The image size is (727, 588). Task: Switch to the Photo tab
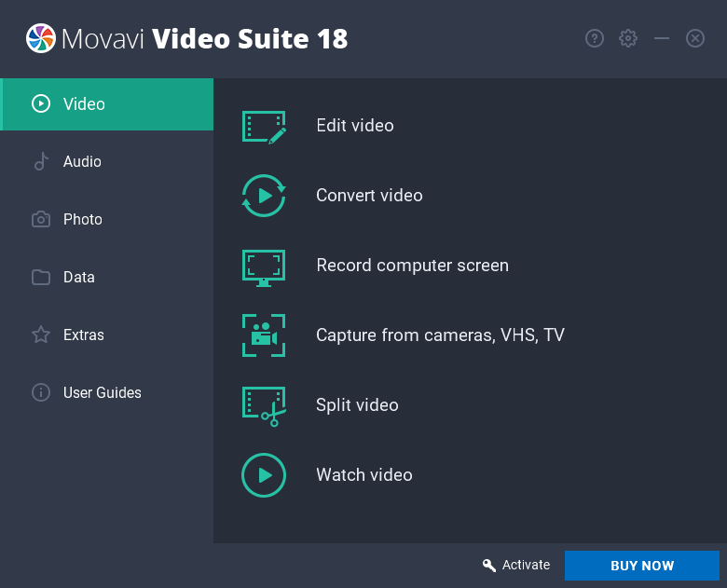pos(106,219)
